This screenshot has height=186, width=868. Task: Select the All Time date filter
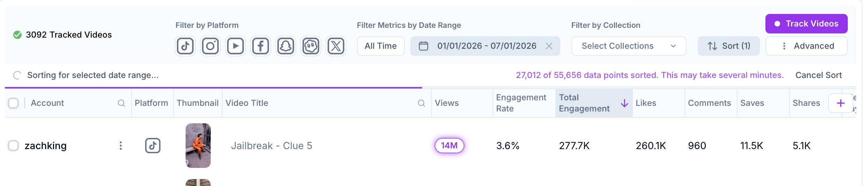point(381,46)
